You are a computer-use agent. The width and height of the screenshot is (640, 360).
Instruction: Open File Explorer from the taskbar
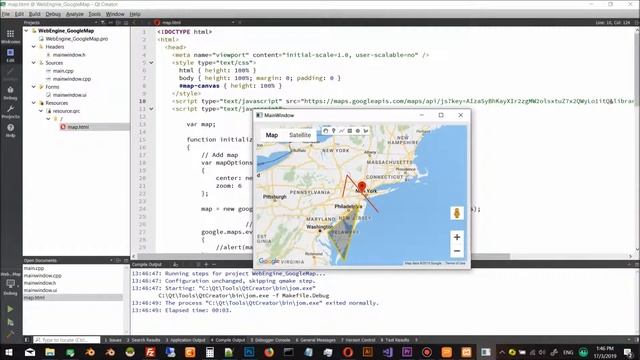pyautogui.click(x=50, y=352)
